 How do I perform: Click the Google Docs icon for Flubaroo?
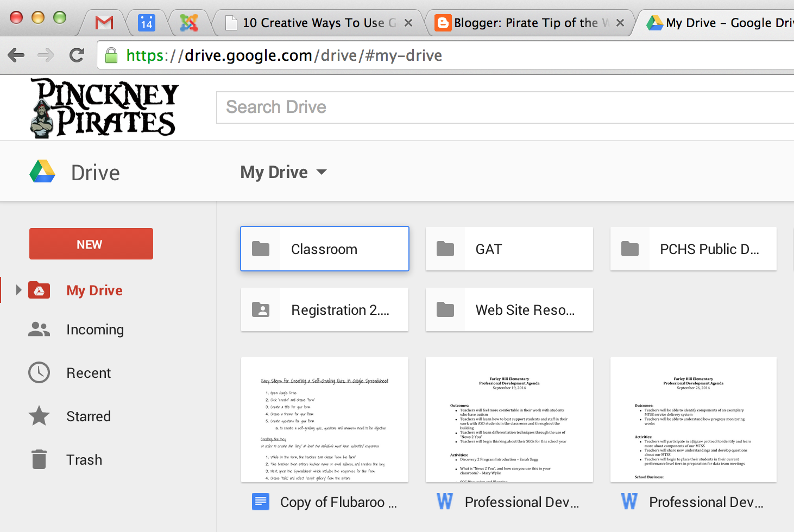coord(261,502)
